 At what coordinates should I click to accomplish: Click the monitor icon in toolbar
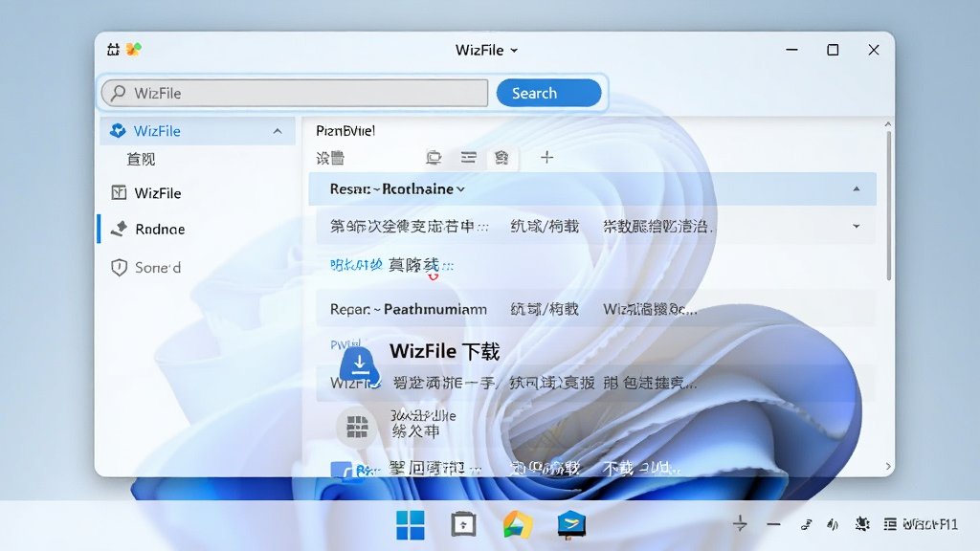point(434,158)
